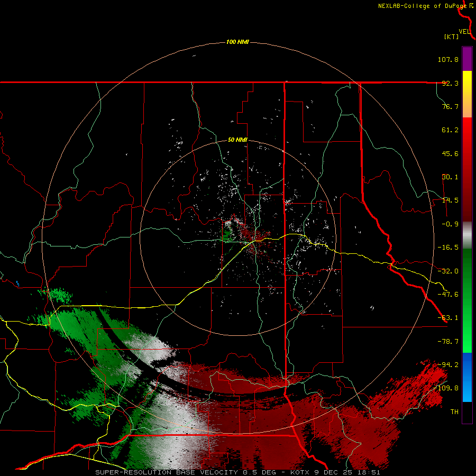Pick the blue segment of the velocity color bar

pos(467,377)
